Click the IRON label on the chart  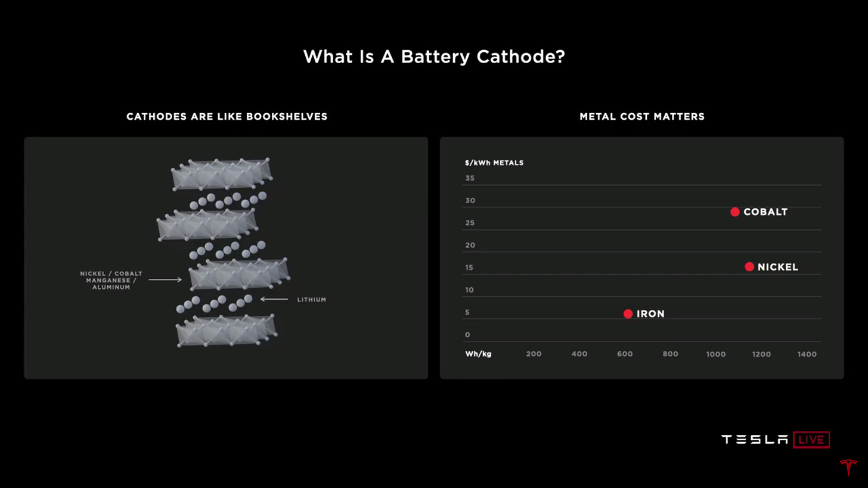(650, 314)
